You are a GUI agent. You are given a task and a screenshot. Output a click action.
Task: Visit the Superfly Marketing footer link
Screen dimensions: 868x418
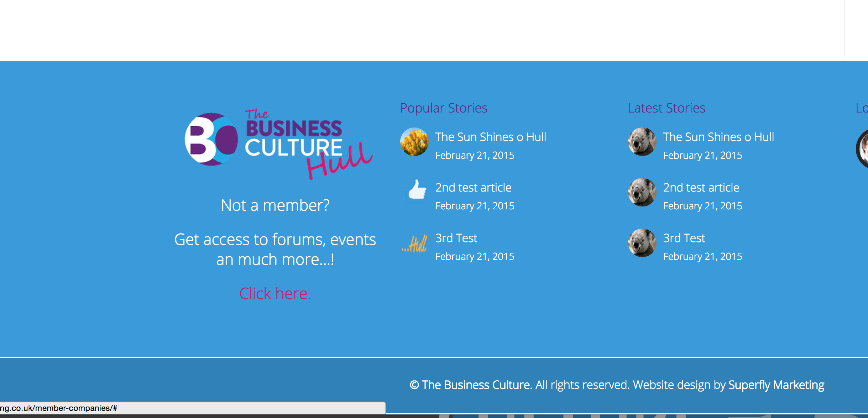(776, 385)
